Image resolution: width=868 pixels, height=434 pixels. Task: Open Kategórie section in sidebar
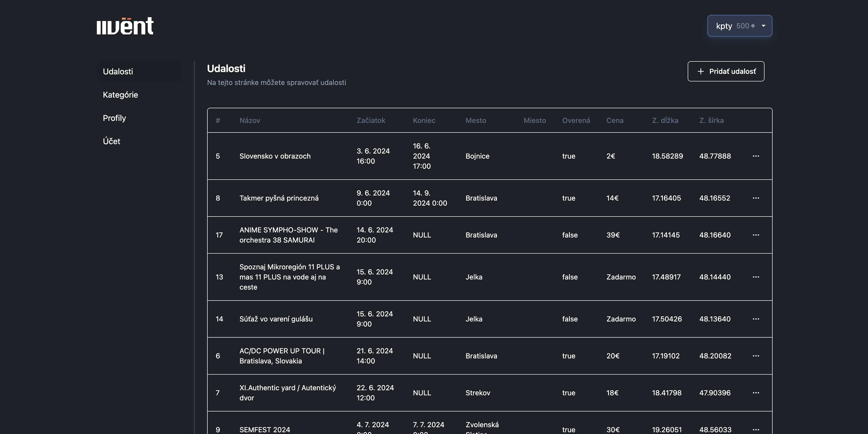coord(120,95)
